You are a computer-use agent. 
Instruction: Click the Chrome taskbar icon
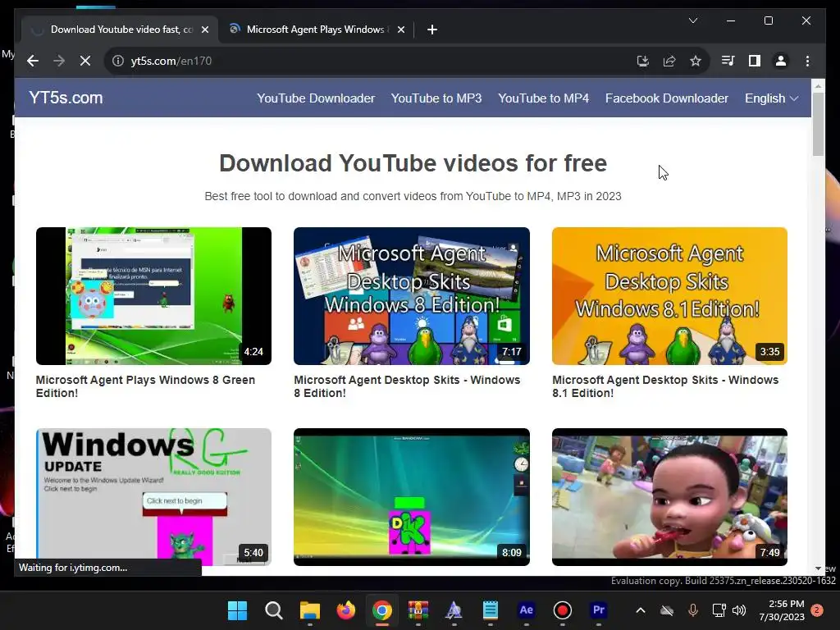(x=382, y=610)
